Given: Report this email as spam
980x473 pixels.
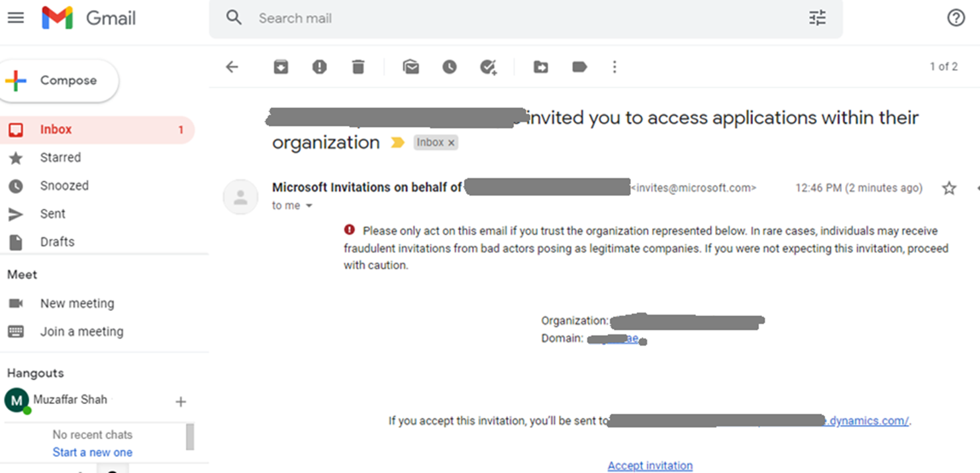Looking at the screenshot, I should click(x=320, y=67).
